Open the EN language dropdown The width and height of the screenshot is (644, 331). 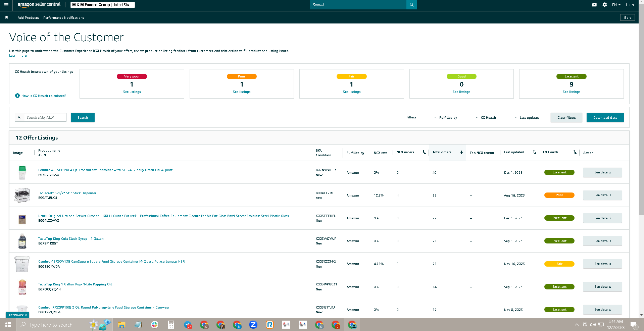(616, 5)
